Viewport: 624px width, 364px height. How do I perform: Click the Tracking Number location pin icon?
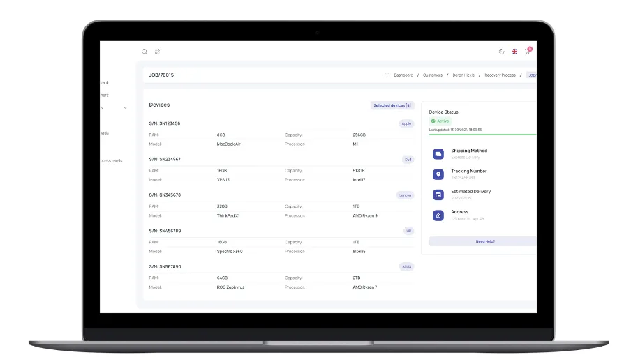[438, 174]
